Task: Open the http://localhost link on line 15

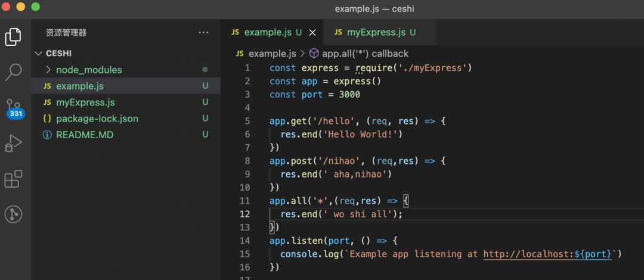Action: click(x=548, y=254)
